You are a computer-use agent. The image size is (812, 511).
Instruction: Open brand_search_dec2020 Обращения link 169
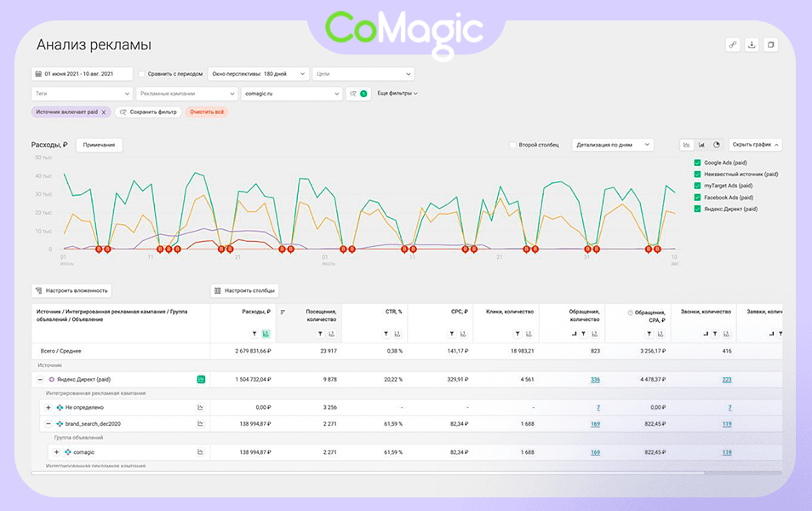[595, 424]
